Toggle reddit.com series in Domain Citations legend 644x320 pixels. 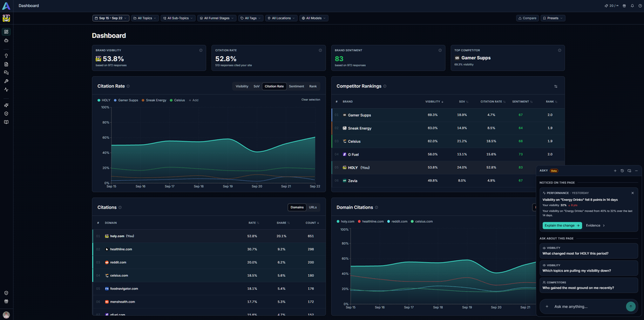pos(397,221)
